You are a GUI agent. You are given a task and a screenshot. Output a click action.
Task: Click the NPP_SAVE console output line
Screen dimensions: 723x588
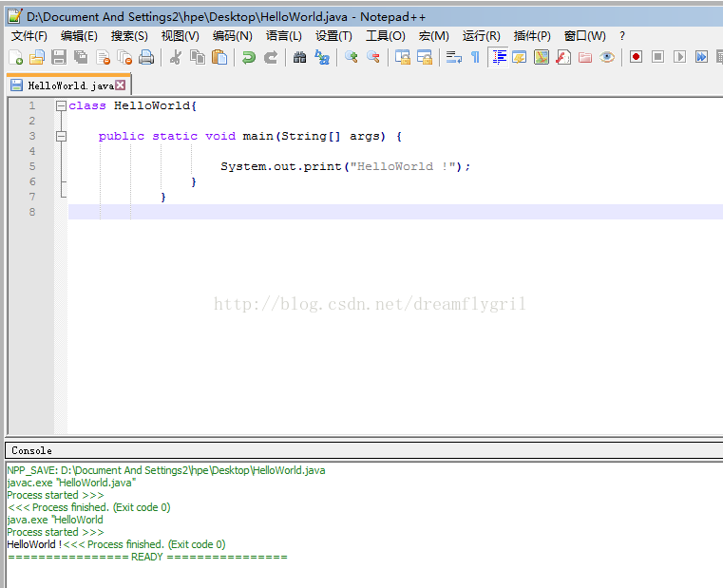pyautogui.click(x=166, y=470)
